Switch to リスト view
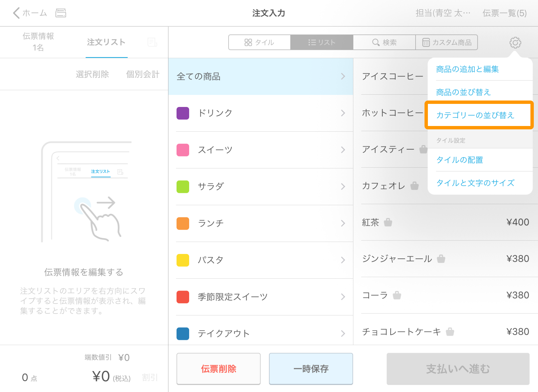The width and height of the screenshot is (538, 392). coord(322,42)
